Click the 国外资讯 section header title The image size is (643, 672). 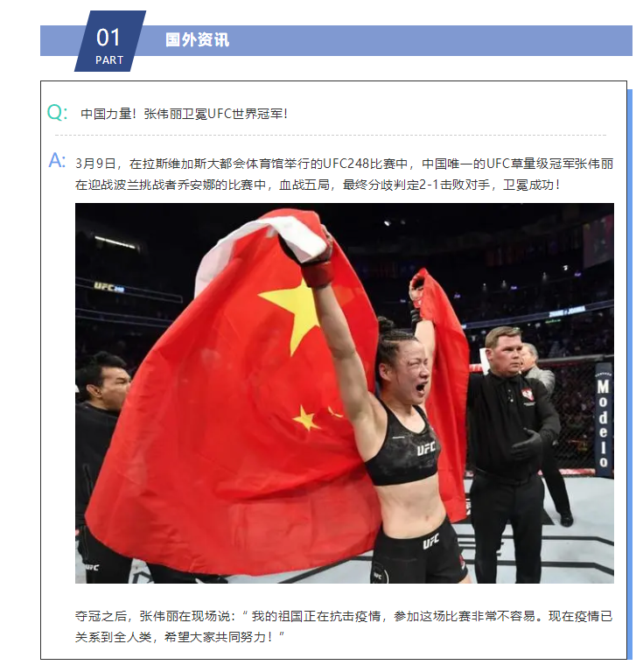point(197,40)
